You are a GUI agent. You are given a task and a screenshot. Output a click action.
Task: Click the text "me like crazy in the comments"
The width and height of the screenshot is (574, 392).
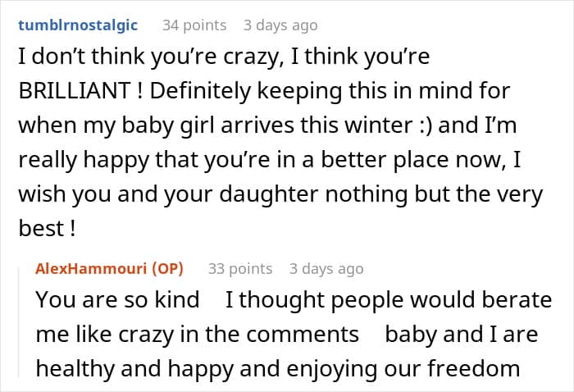(197, 335)
